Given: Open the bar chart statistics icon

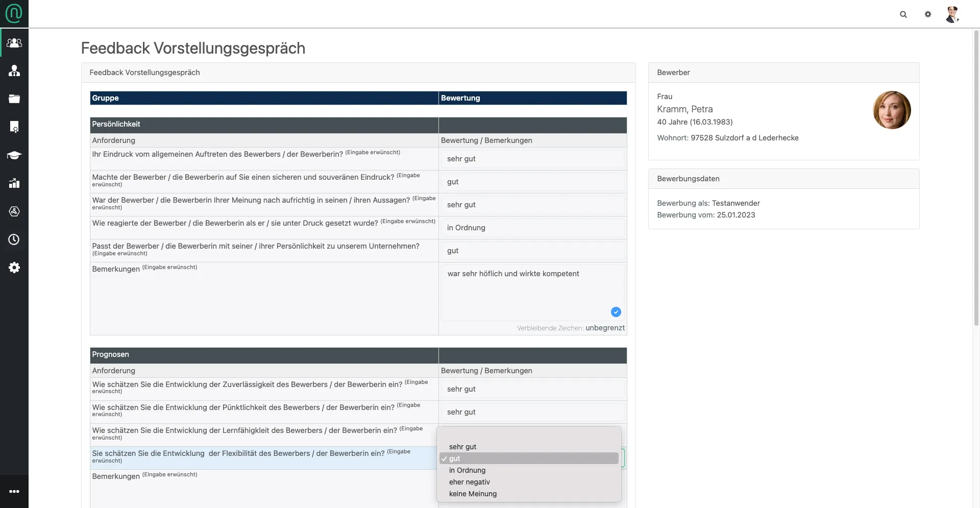Looking at the screenshot, I should coord(14,183).
